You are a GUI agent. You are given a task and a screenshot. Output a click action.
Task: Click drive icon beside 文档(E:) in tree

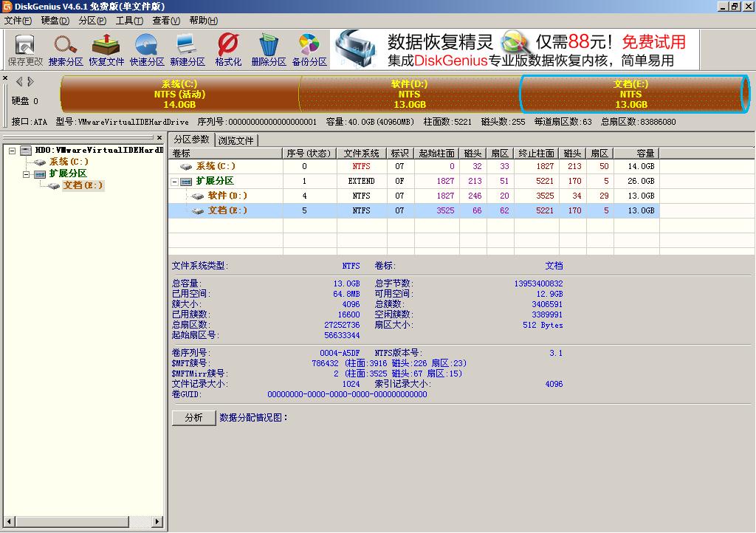[54, 185]
